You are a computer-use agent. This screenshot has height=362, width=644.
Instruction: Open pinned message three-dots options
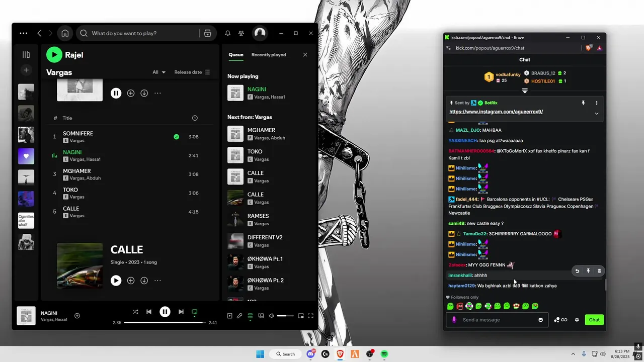(597, 103)
